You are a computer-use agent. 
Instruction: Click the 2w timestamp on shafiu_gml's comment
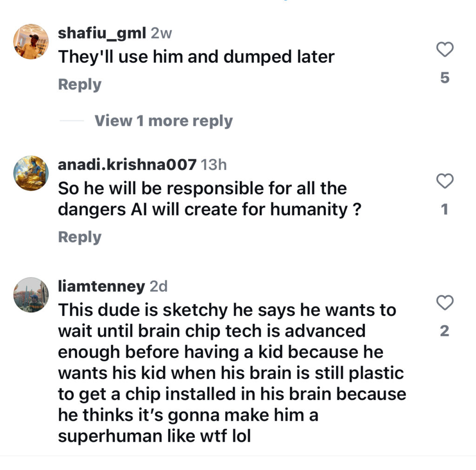click(161, 33)
